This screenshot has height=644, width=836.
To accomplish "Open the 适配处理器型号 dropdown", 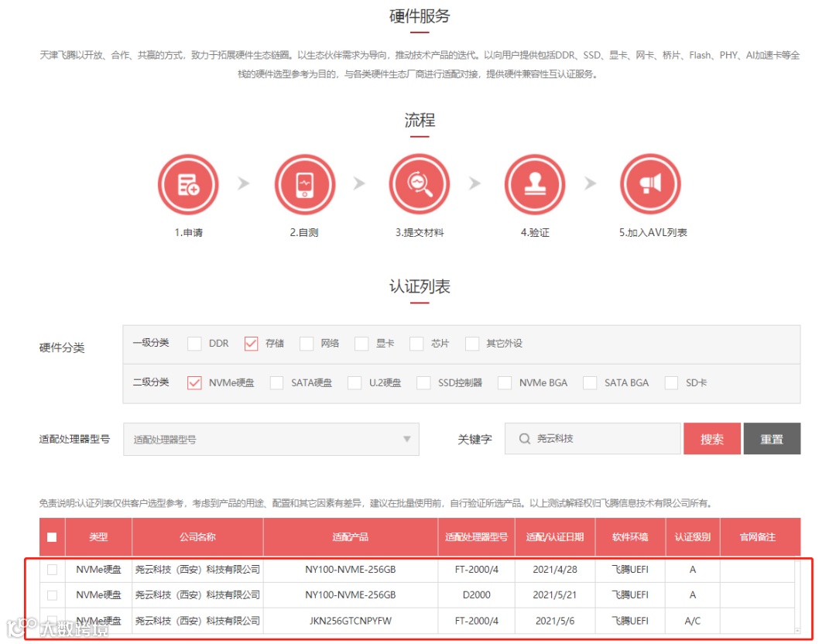I will pyautogui.click(x=271, y=440).
